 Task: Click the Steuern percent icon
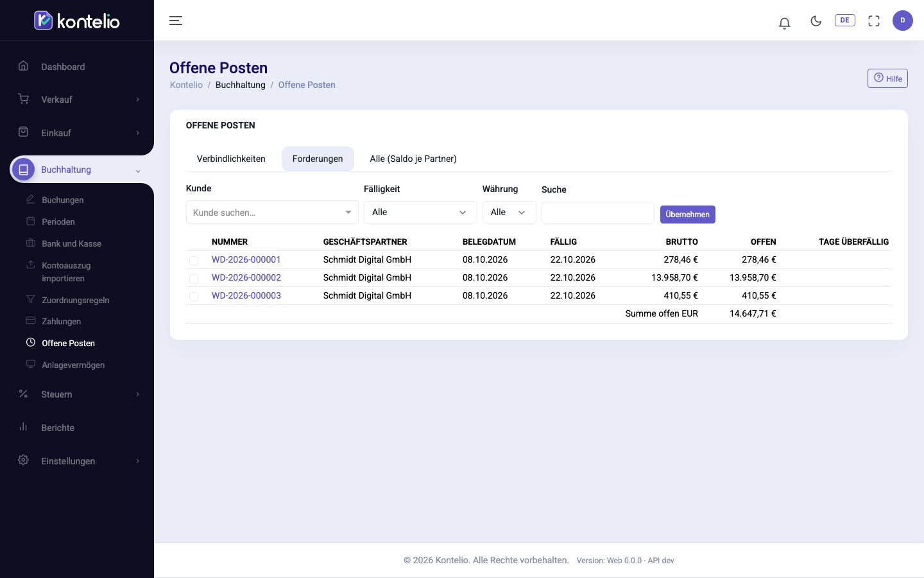[x=23, y=394]
